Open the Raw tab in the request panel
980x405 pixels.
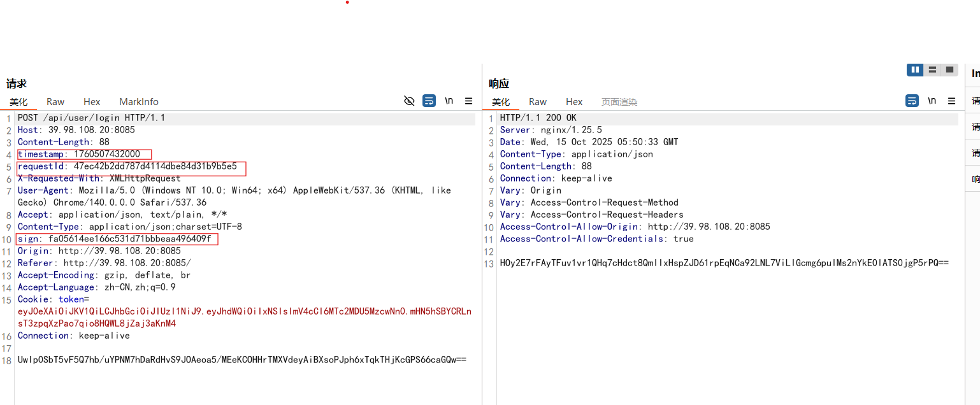click(55, 102)
